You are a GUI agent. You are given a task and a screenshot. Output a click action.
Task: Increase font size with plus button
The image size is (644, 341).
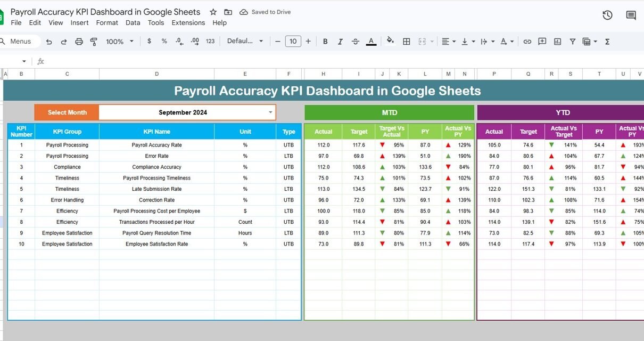pos(308,42)
